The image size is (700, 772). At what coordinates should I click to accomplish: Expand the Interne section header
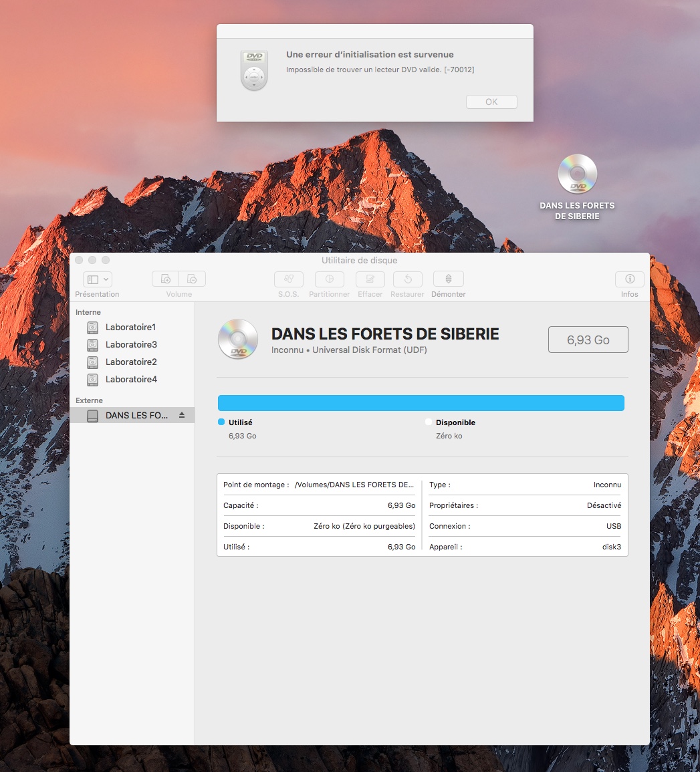(x=88, y=312)
